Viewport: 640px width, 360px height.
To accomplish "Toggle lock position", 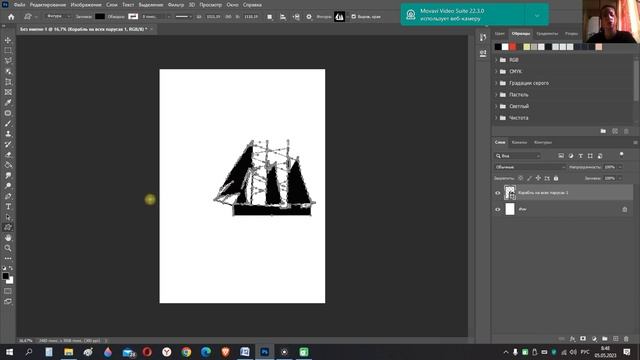I will pos(538,178).
